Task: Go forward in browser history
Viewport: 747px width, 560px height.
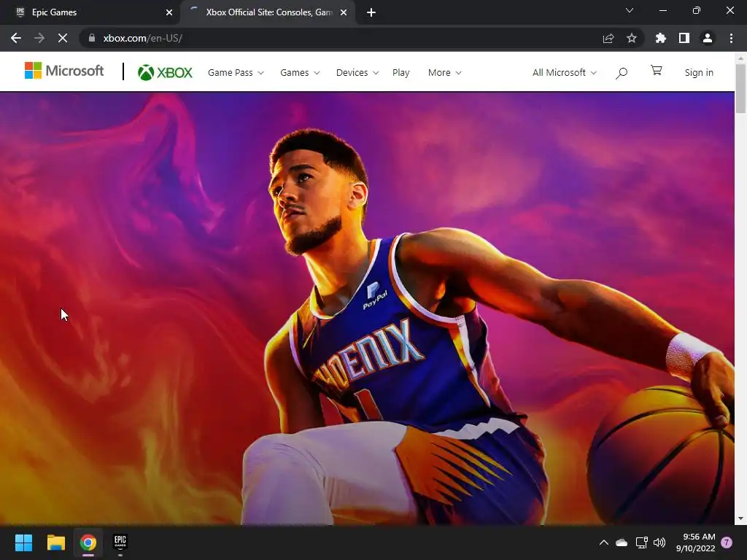Action: (x=39, y=38)
